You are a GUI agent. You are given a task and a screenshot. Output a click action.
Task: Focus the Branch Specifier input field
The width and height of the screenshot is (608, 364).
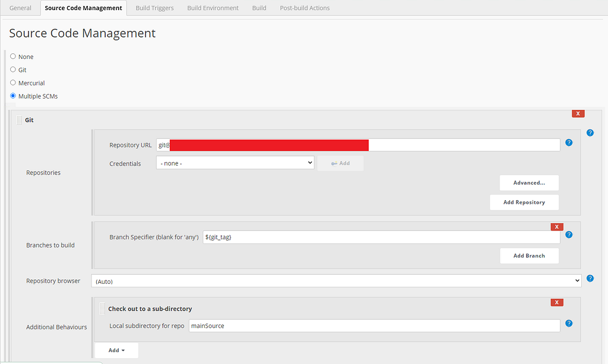tap(381, 238)
